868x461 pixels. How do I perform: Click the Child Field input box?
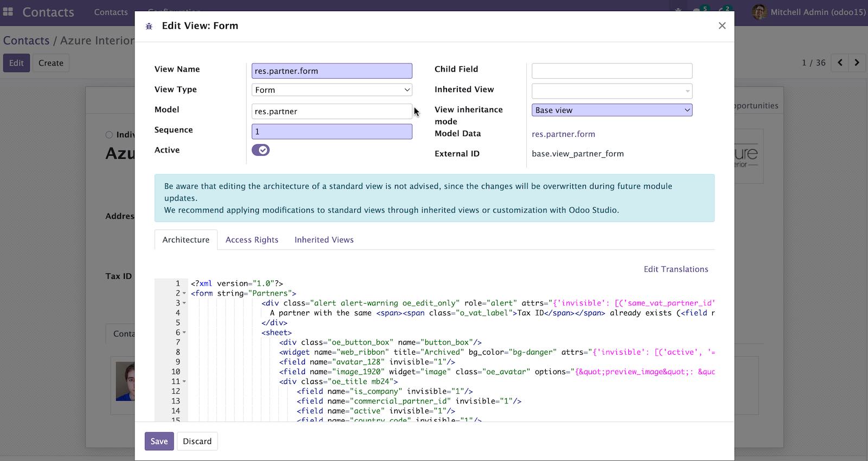[x=612, y=71]
